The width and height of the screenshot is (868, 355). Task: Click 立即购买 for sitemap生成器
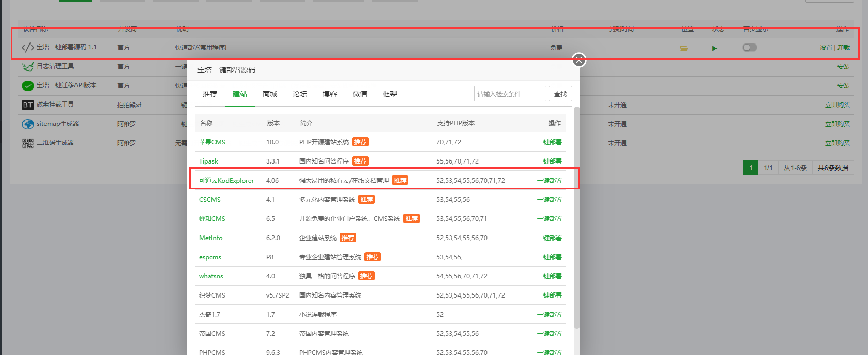(837, 124)
